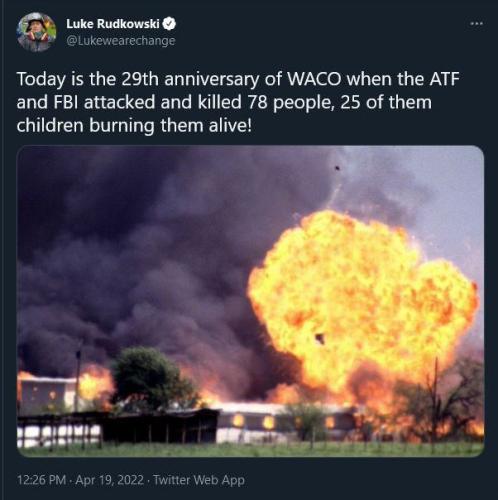Click the 12:26 PM timestamp
This screenshot has width=498, height=500.
click(x=41, y=480)
